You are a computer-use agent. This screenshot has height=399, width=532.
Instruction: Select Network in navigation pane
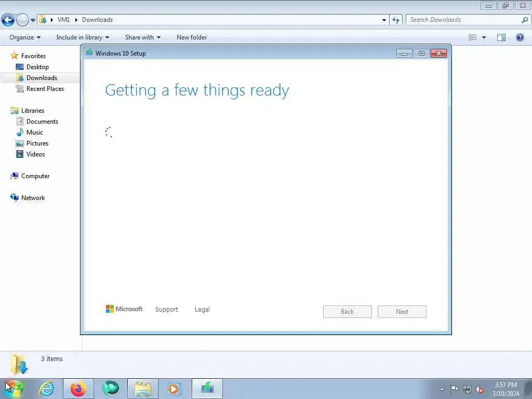(x=33, y=197)
